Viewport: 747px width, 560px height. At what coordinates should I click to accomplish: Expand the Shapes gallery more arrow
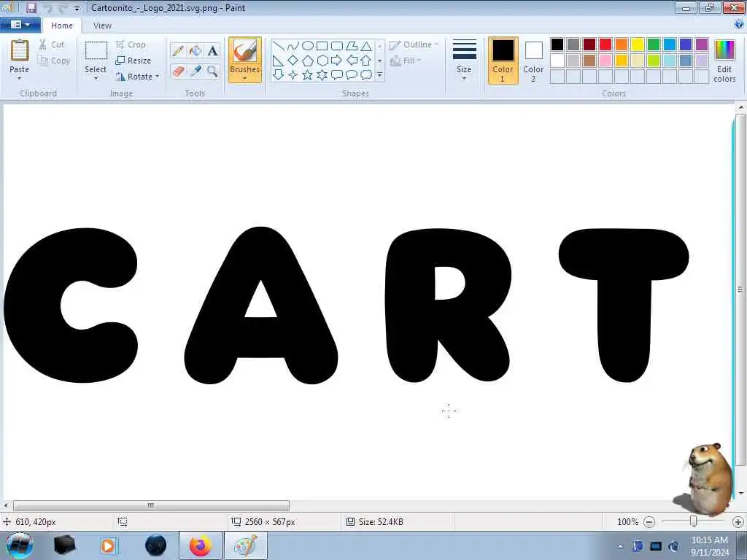click(x=379, y=75)
